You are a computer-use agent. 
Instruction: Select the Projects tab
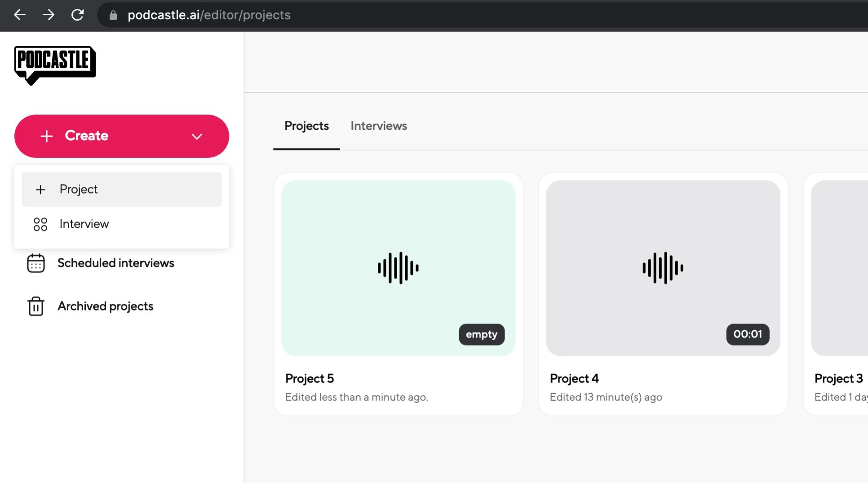coord(306,126)
